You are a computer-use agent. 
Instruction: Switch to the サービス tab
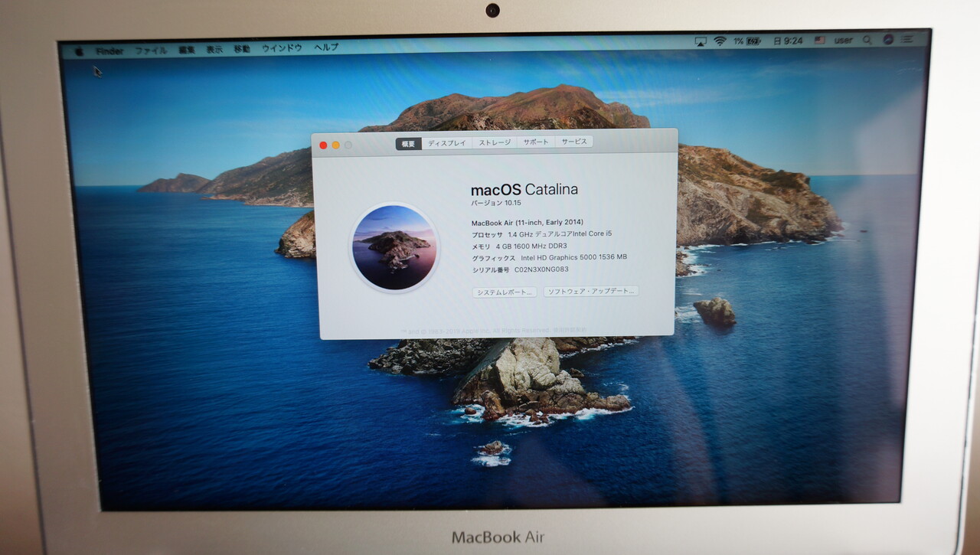[574, 142]
